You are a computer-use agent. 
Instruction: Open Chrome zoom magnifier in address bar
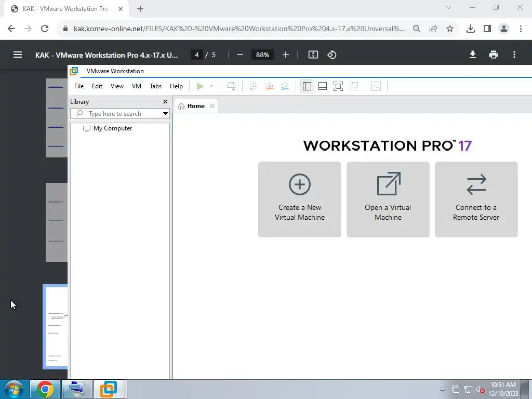coord(417,29)
